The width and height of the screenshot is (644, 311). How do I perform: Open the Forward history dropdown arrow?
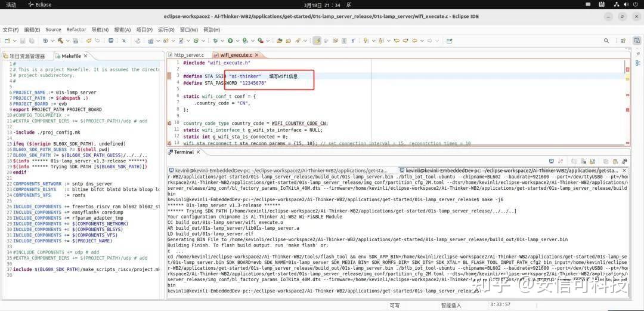pos(437,41)
